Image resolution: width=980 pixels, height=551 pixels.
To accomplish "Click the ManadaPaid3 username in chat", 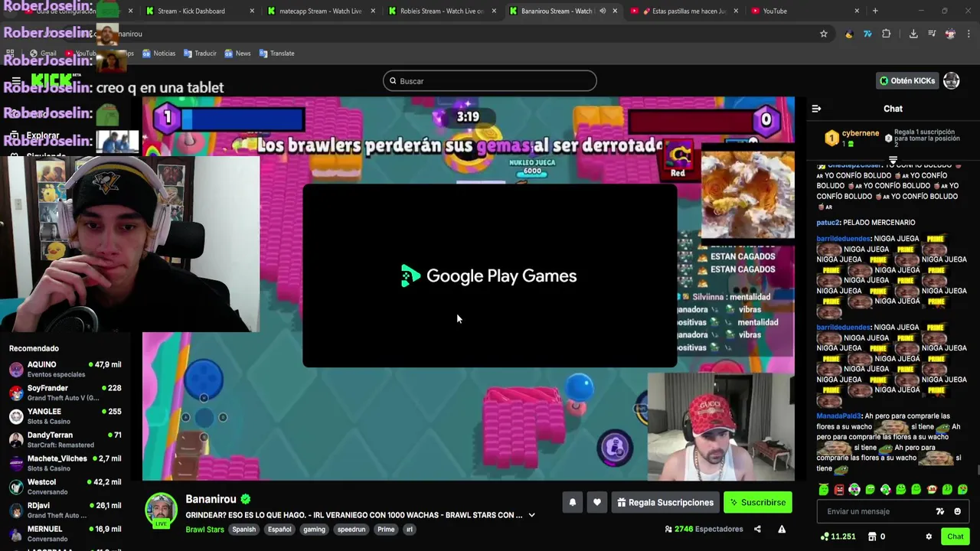I will tap(838, 416).
